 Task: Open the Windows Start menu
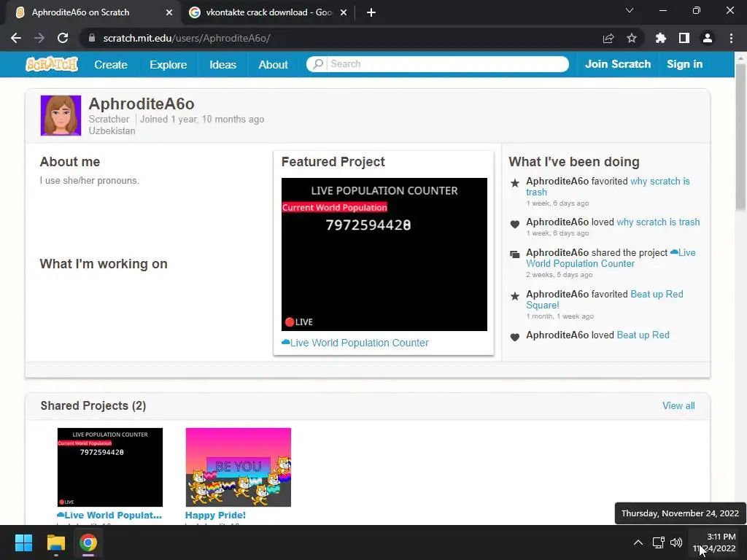23,542
